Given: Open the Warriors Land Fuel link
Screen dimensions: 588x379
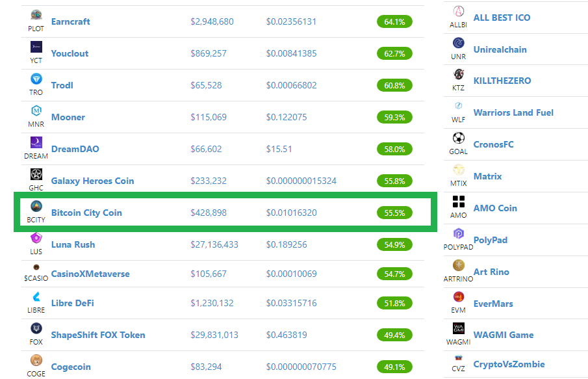Looking at the screenshot, I should tap(513, 112).
